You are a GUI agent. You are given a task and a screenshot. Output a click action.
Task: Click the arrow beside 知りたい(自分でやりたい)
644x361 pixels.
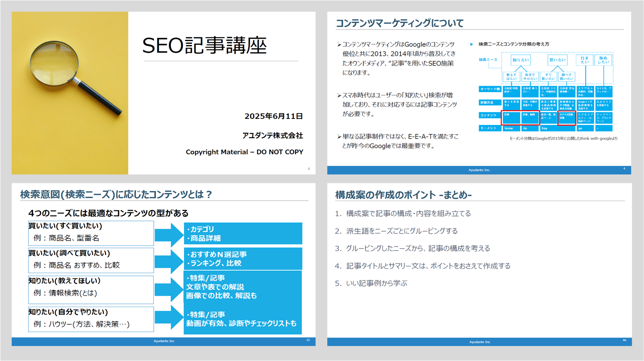tap(169, 317)
